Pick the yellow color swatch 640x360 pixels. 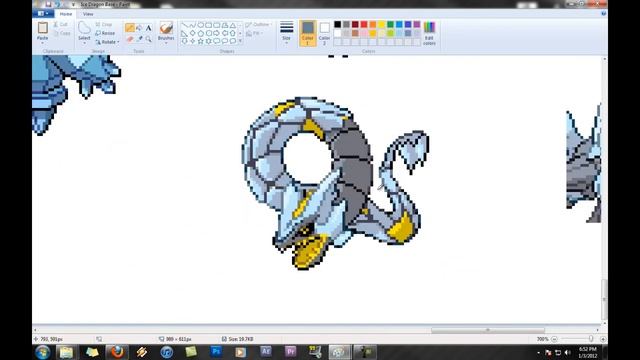(382, 24)
